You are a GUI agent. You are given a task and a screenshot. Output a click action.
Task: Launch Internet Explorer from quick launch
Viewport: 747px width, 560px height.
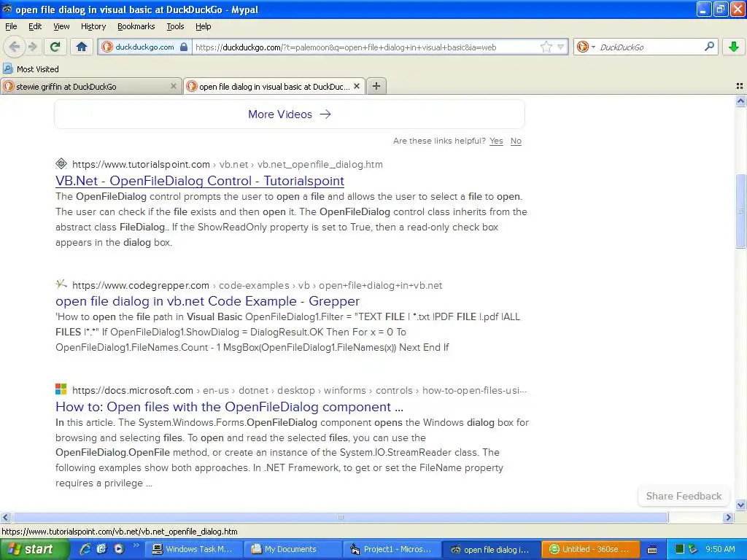click(85, 549)
